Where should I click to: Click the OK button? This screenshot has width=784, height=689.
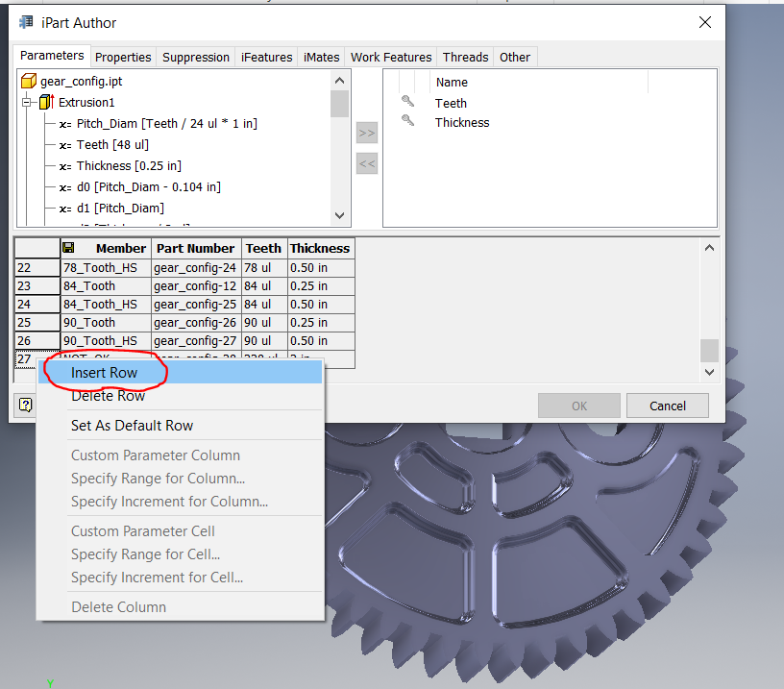pyautogui.click(x=579, y=406)
